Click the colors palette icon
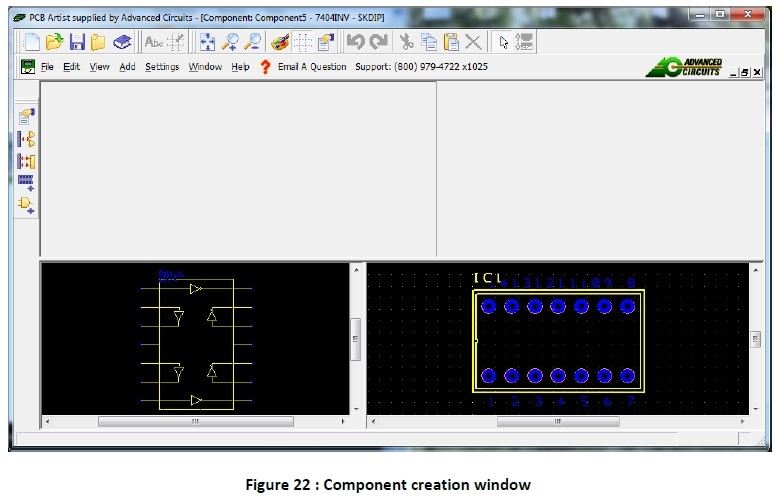Screen dimensions: 777x499 point(280,42)
